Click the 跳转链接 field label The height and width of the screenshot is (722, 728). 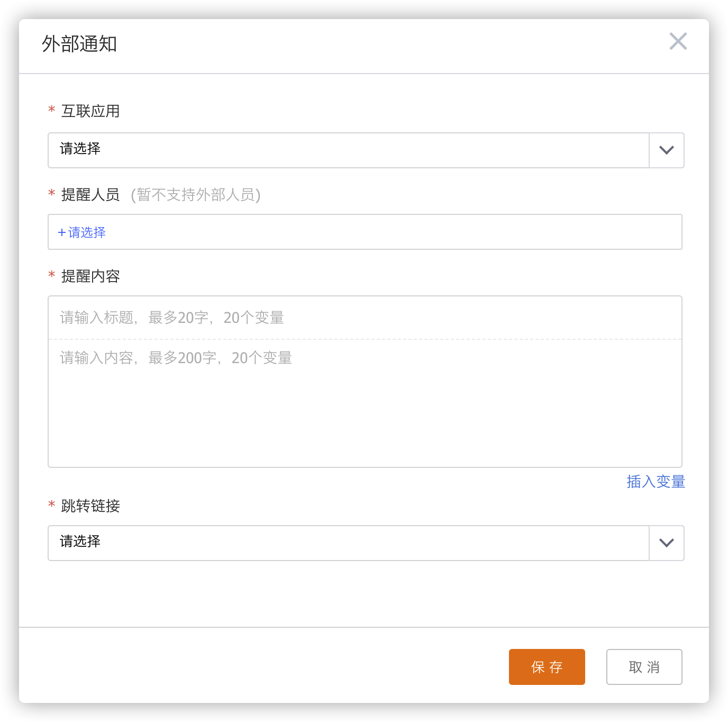(90, 506)
